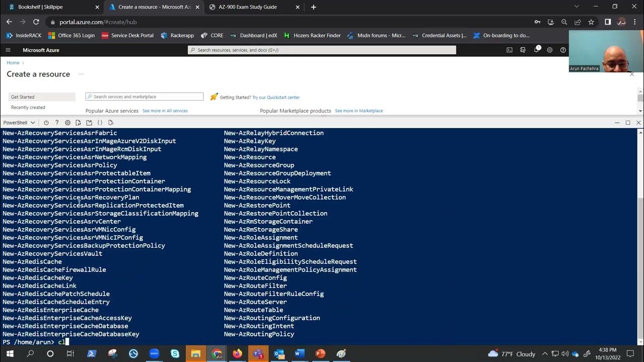
Task: Open File Explorer on the taskbar
Action: pyautogui.click(x=196, y=354)
